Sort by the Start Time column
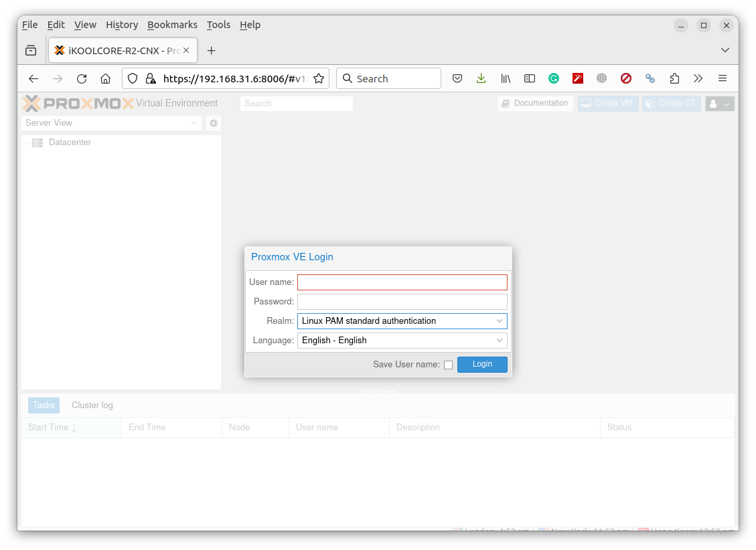Image resolution: width=756 pixels, height=550 pixels. [72, 428]
